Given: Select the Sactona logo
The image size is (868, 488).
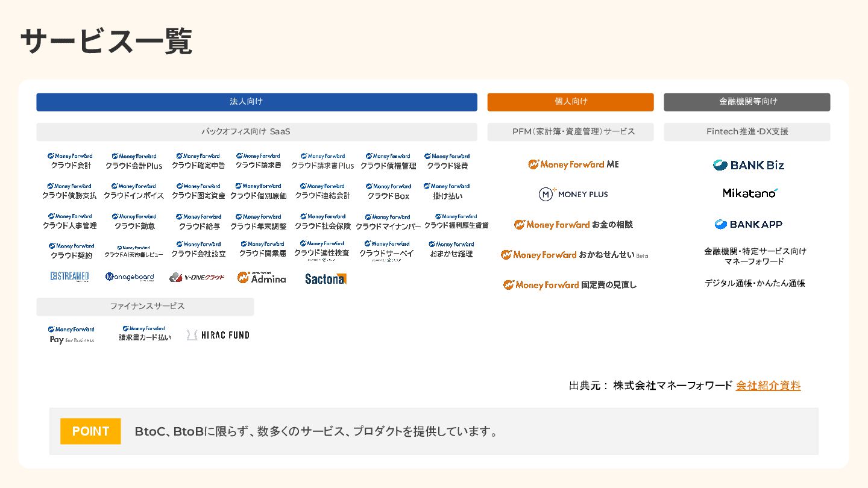Looking at the screenshot, I should 326,279.
